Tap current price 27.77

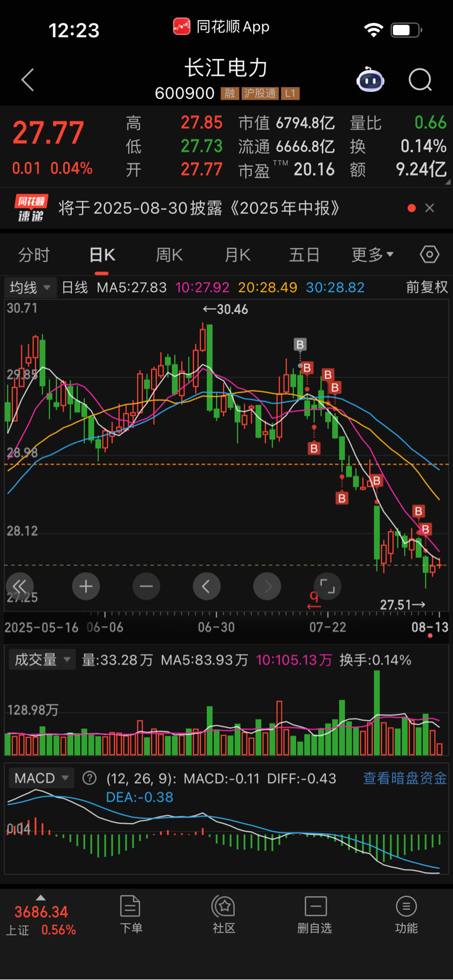[x=48, y=133]
